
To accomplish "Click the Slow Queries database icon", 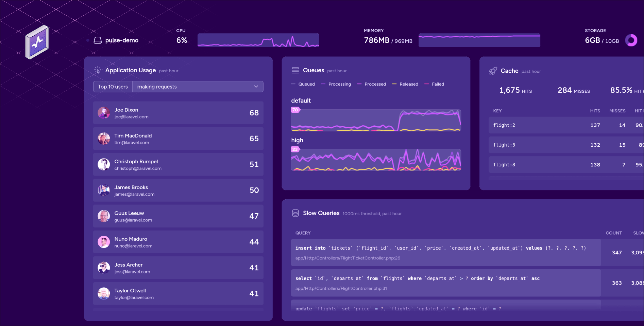I will click(x=295, y=213).
